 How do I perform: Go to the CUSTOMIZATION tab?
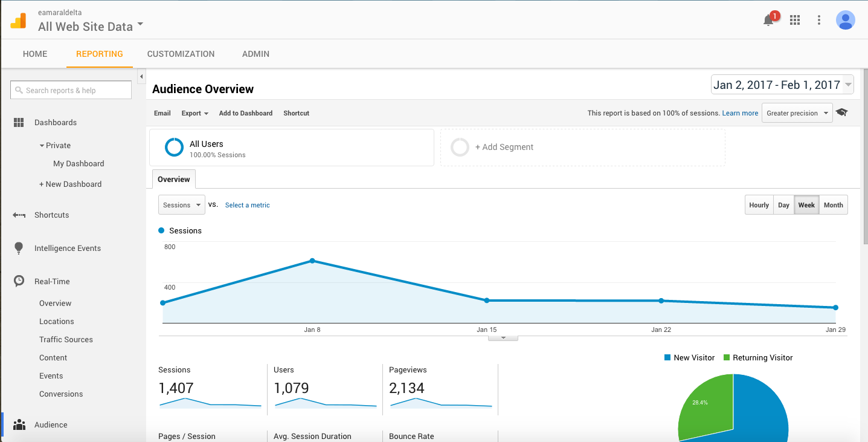coord(181,54)
